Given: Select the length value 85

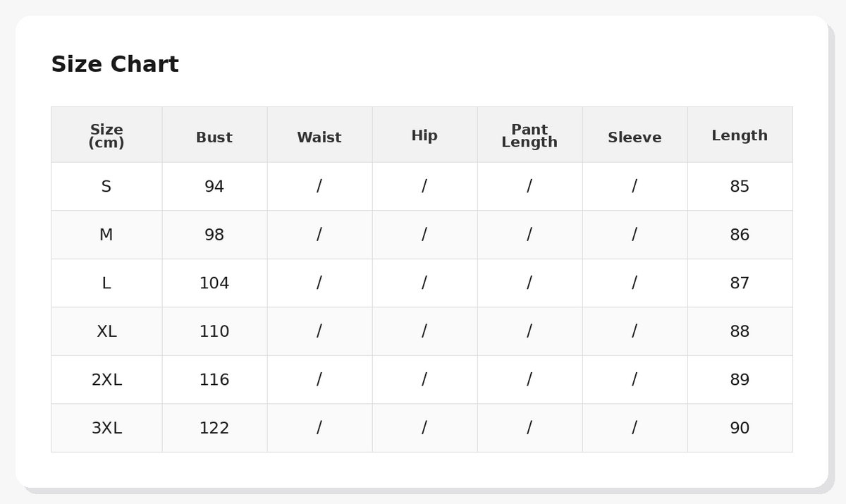Looking at the screenshot, I should tap(740, 187).
